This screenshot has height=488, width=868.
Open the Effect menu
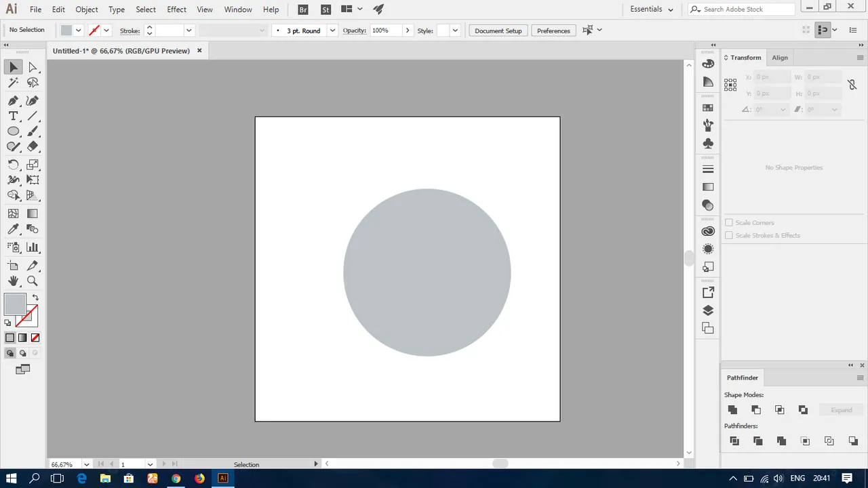(176, 9)
